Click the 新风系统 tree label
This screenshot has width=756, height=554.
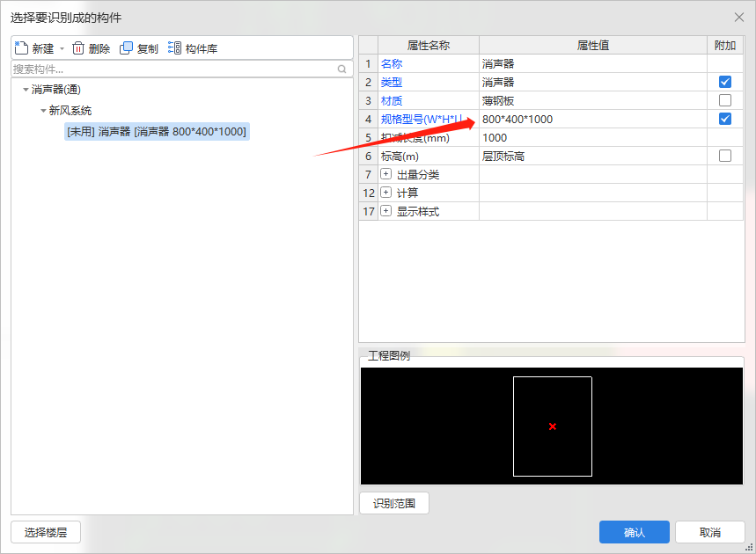pyautogui.click(x=70, y=110)
